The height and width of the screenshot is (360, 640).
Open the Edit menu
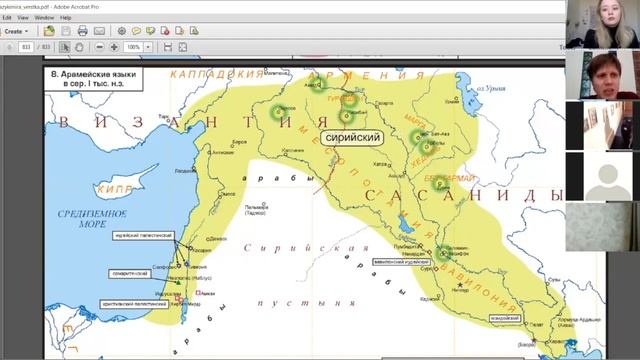(7, 18)
